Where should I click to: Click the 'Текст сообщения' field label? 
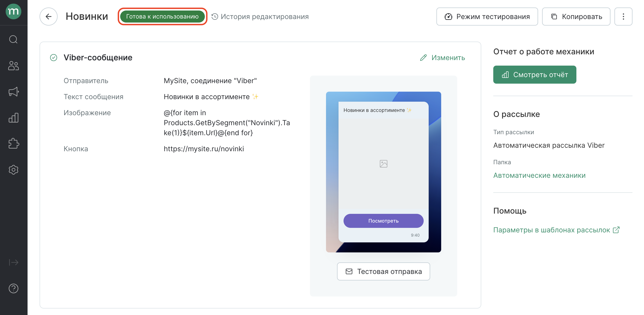coord(93,97)
